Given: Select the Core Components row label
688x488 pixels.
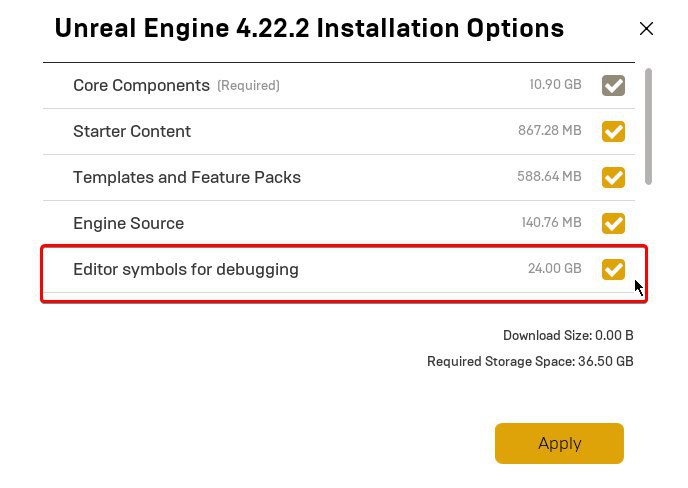Looking at the screenshot, I should (141, 85).
